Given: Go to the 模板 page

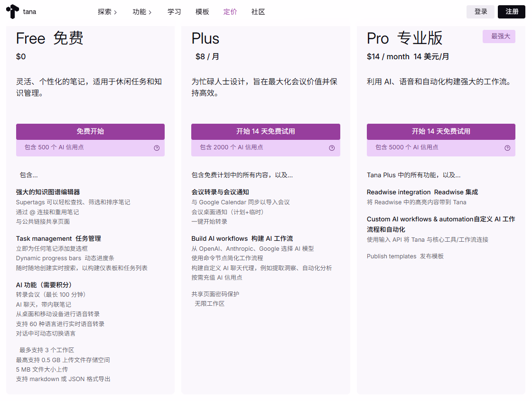Looking at the screenshot, I should [x=202, y=12].
